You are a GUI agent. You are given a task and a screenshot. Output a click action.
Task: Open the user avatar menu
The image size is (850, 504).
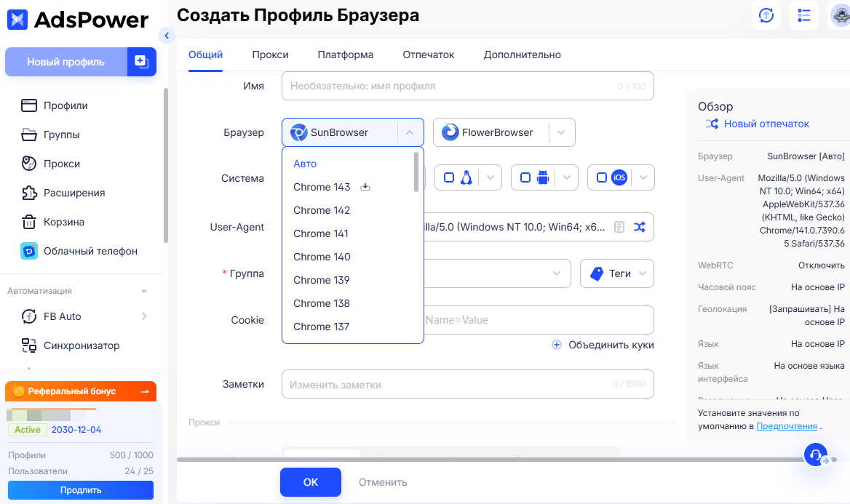(x=841, y=16)
